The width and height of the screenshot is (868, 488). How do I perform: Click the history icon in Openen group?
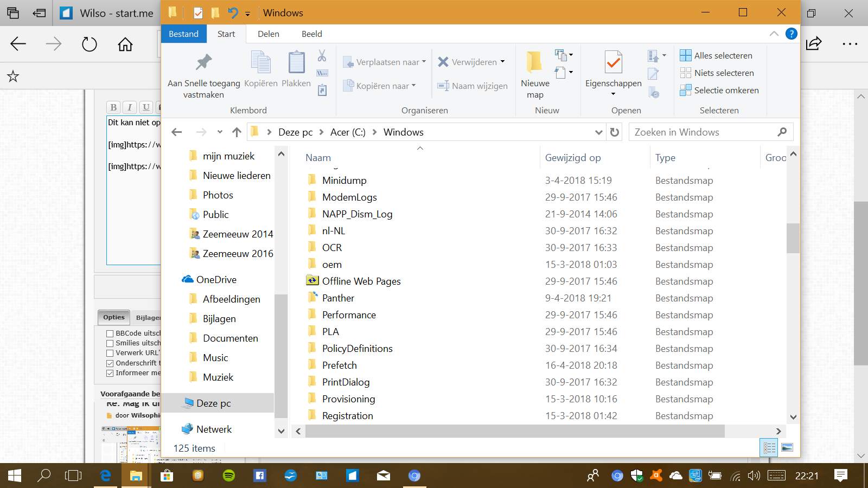pyautogui.click(x=654, y=93)
